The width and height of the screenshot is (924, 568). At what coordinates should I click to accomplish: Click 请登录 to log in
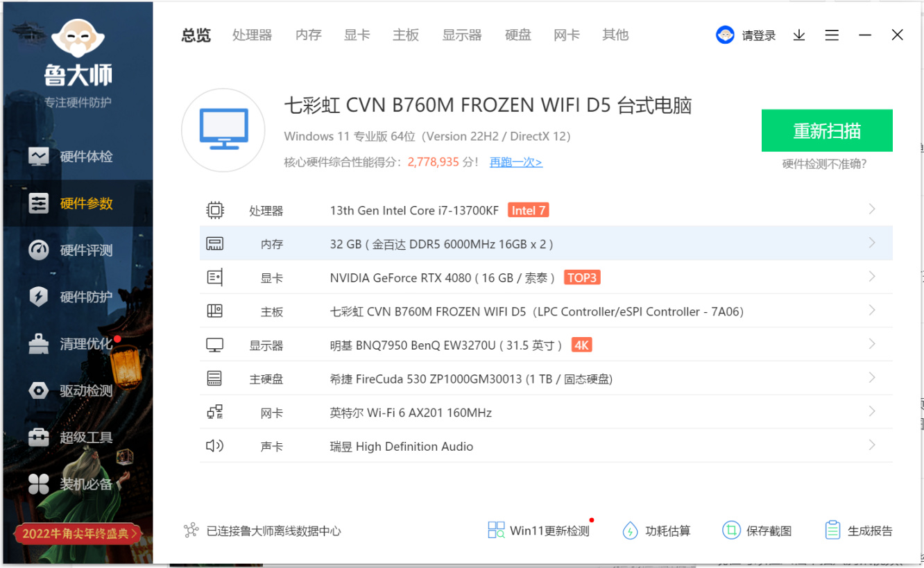click(x=759, y=35)
